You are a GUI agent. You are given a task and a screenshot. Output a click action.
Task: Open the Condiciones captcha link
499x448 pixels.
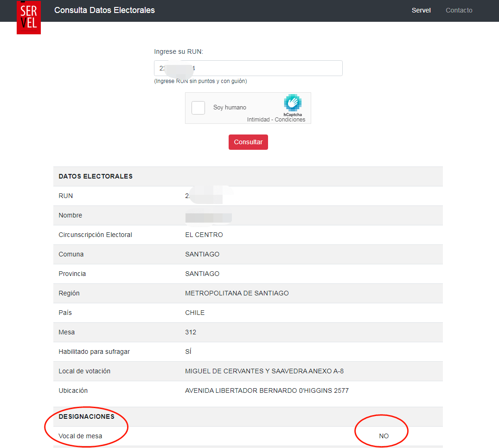pos(290,120)
